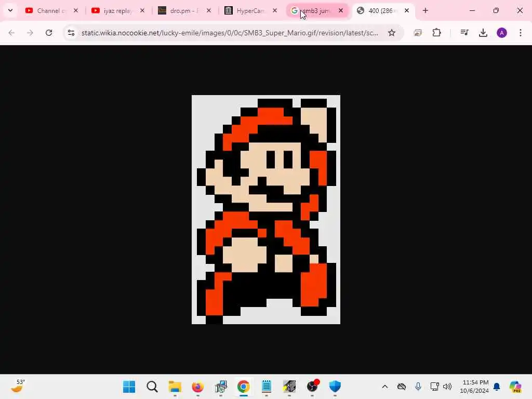
Task: Open the Chrome three-dot menu
Action: (521, 33)
